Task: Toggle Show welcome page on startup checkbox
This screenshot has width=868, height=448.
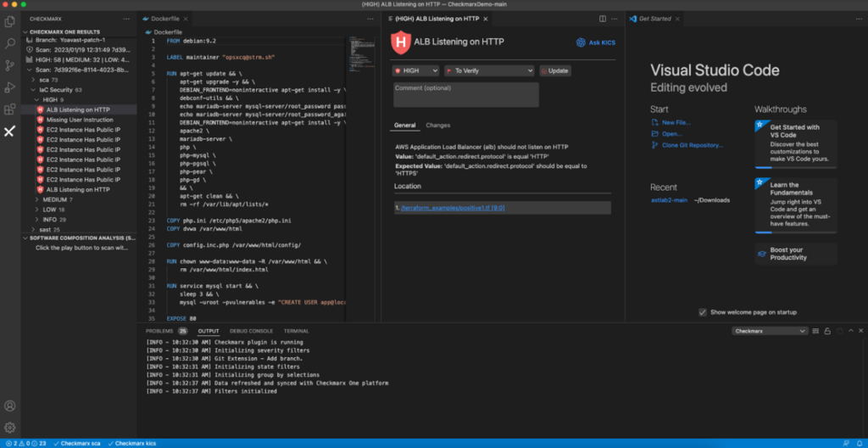Action: 703,312
